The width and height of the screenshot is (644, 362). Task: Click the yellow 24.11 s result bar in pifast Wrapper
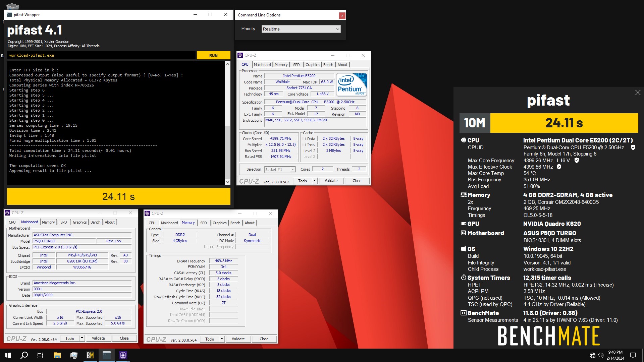pos(119,196)
